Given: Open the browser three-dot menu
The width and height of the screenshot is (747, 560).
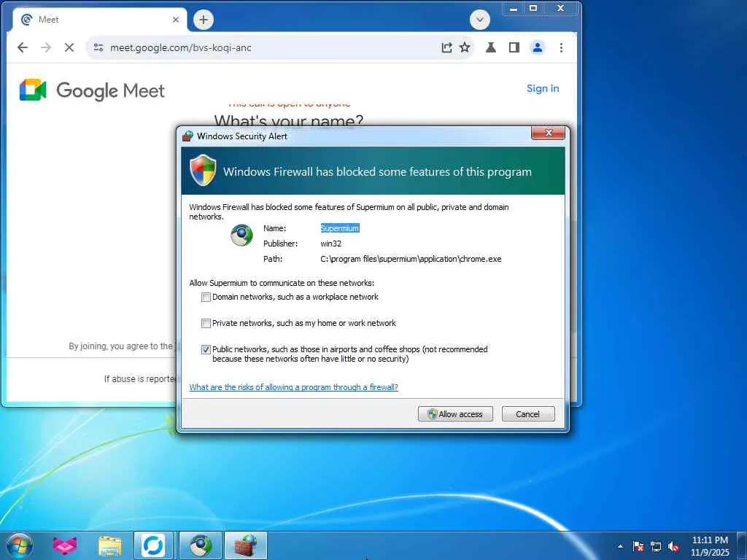Looking at the screenshot, I should tap(561, 47).
